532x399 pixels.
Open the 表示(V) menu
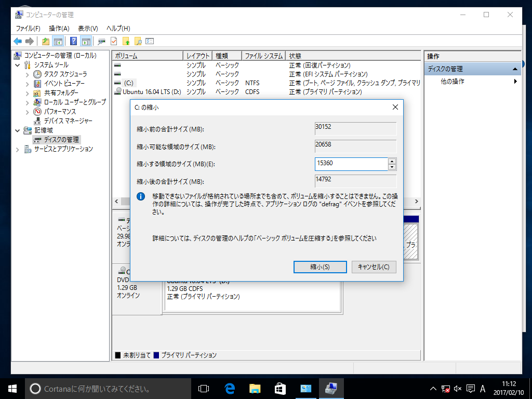point(88,29)
